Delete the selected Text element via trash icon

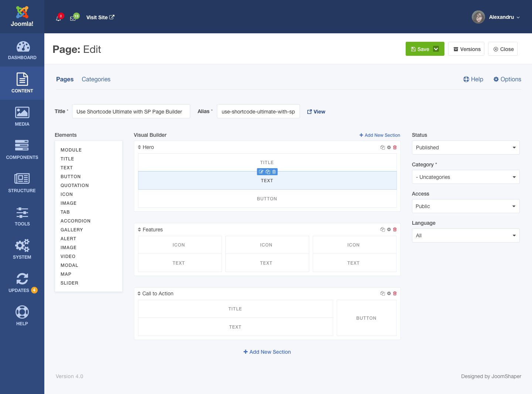click(274, 172)
